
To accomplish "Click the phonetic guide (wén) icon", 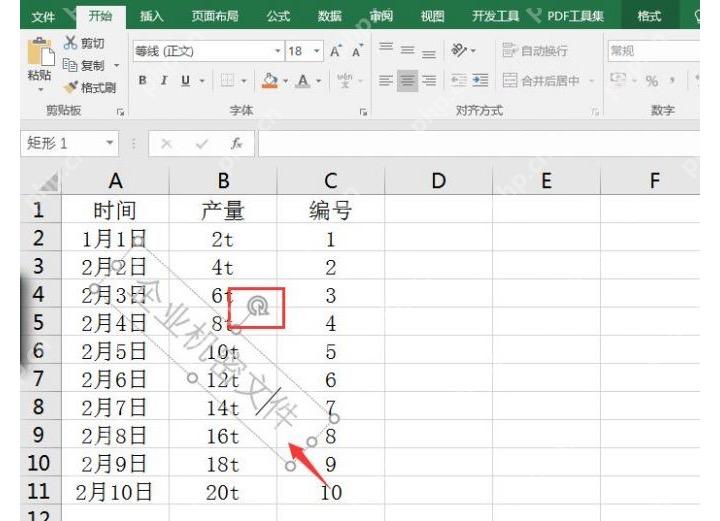I will coord(344,81).
